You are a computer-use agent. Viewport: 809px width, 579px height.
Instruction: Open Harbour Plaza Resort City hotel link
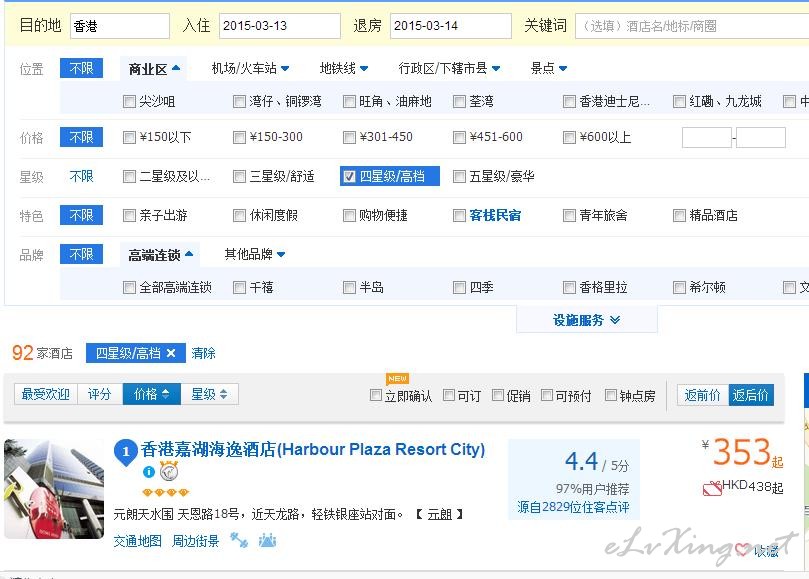(313, 450)
